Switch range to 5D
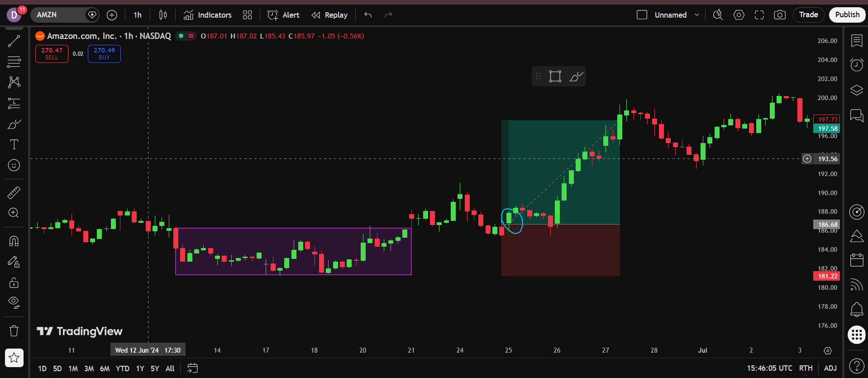 pos(57,368)
